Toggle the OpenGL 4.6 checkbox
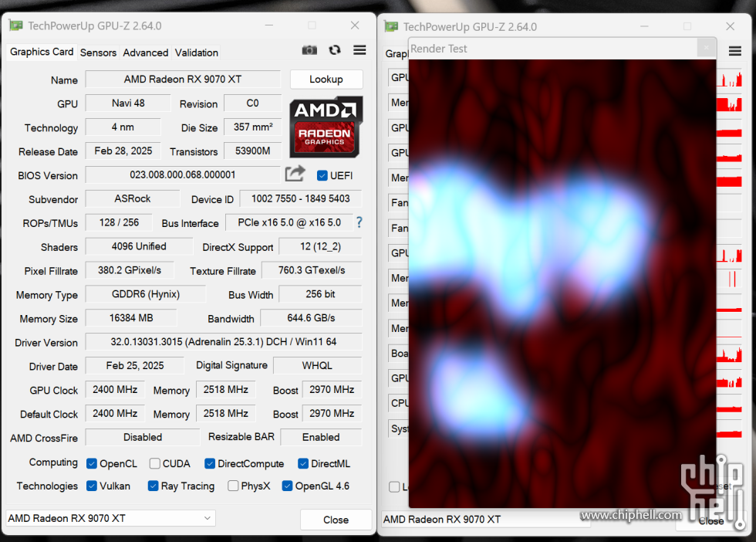Viewport: 756px width, 542px height. click(287, 486)
